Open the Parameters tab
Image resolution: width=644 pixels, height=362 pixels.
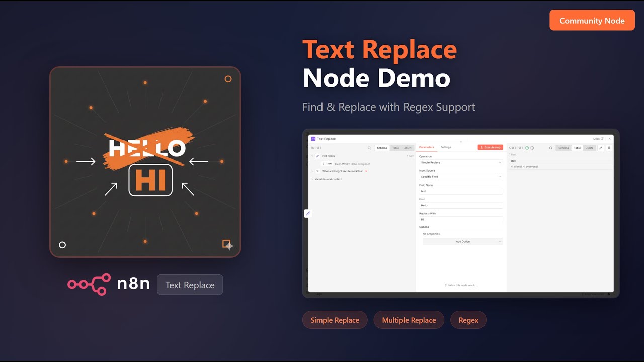pyautogui.click(x=426, y=147)
